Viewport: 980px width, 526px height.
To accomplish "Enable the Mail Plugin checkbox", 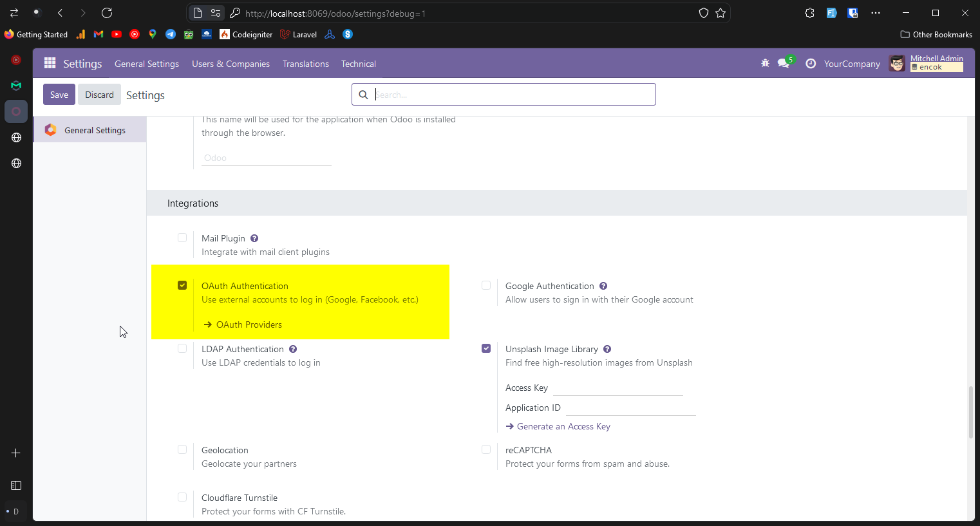I will click(182, 238).
